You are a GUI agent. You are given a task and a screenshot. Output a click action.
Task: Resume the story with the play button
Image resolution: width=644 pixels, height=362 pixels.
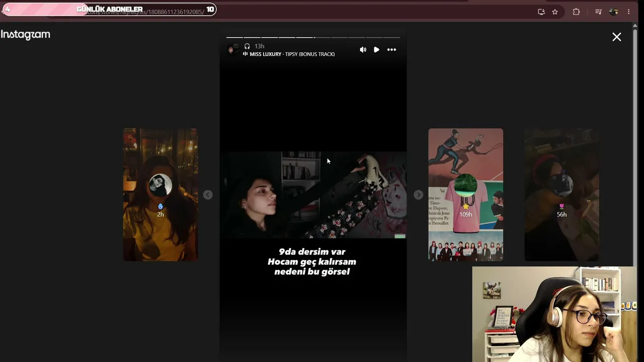tap(376, 49)
